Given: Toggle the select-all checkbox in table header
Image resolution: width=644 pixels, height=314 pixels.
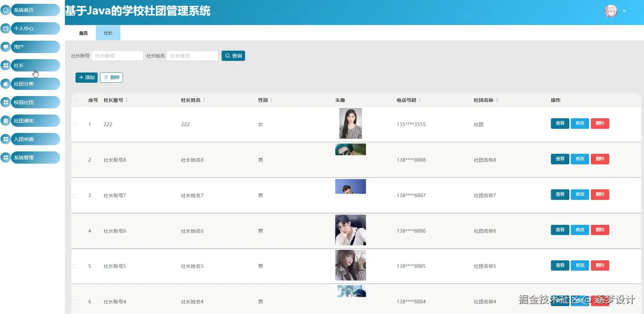Looking at the screenshot, I should click(75, 100).
